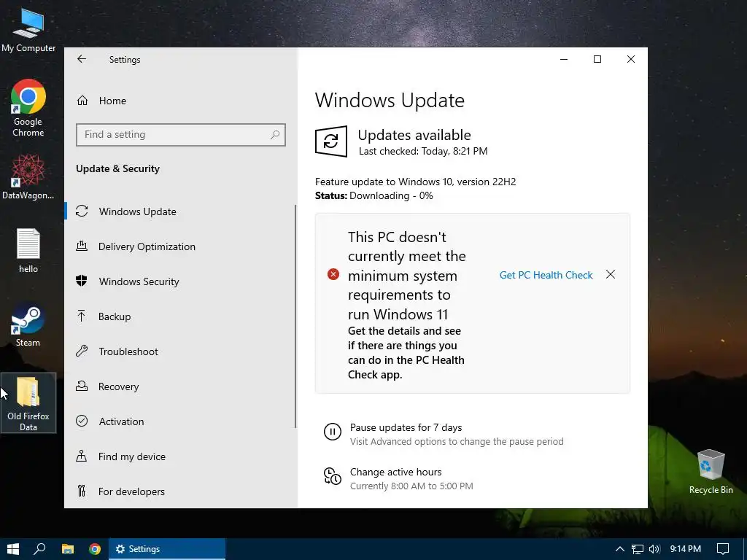Screen dimensions: 747x560
Task: Click the Backup upward arrow icon
Action: click(82, 316)
